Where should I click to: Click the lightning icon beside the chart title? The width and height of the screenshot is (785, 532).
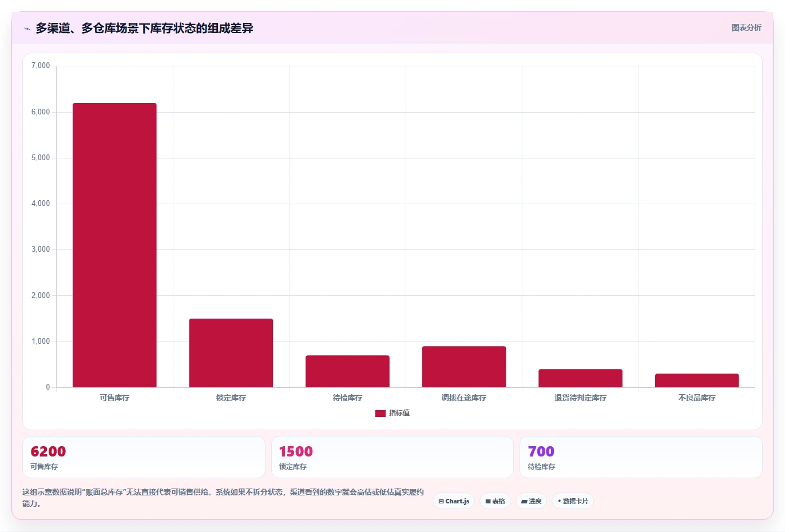tap(27, 29)
